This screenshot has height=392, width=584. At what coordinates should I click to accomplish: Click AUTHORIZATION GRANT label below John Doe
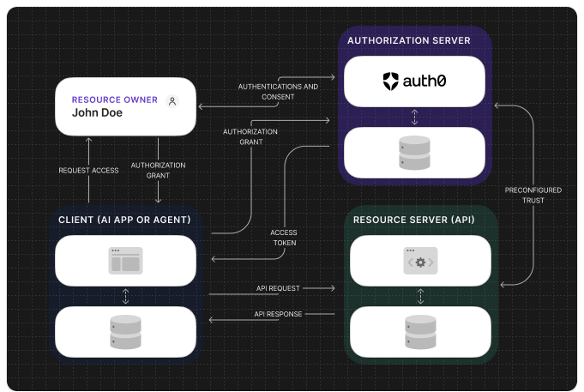pyautogui.click(x=159, y=171)
